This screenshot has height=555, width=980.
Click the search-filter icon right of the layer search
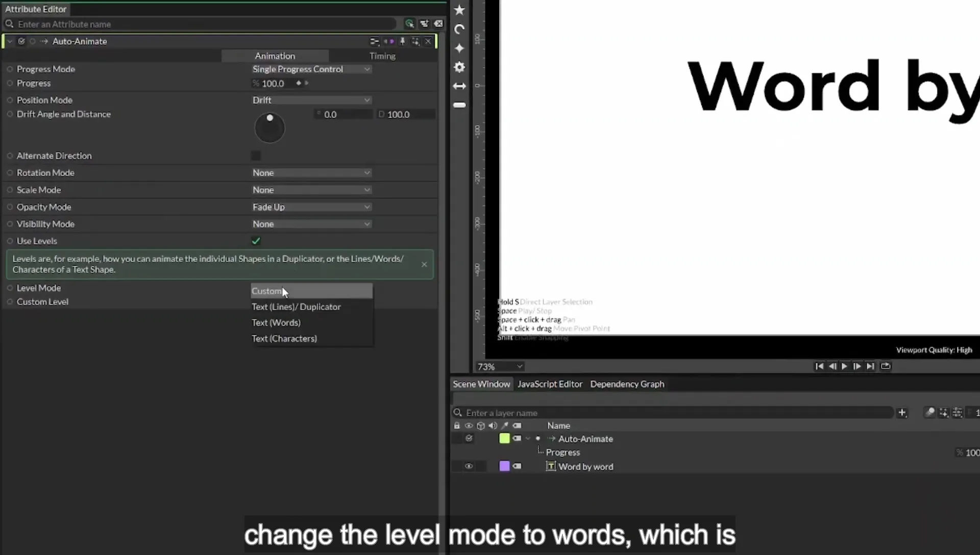[x=929, y=412]
